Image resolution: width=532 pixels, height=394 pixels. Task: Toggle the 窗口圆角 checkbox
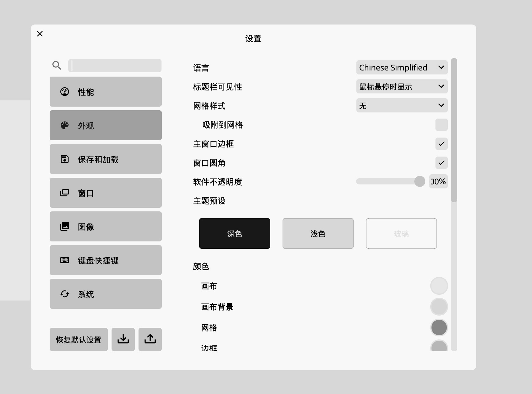[441, 163]
